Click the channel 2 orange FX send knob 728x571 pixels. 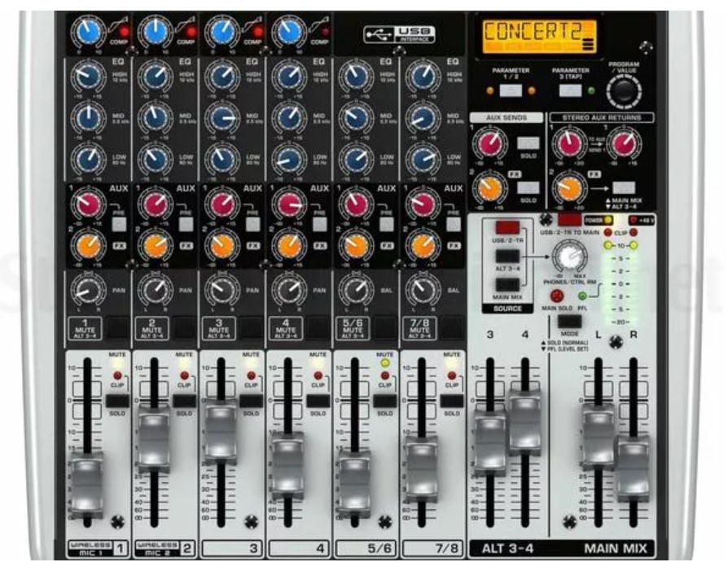[154, 244]
